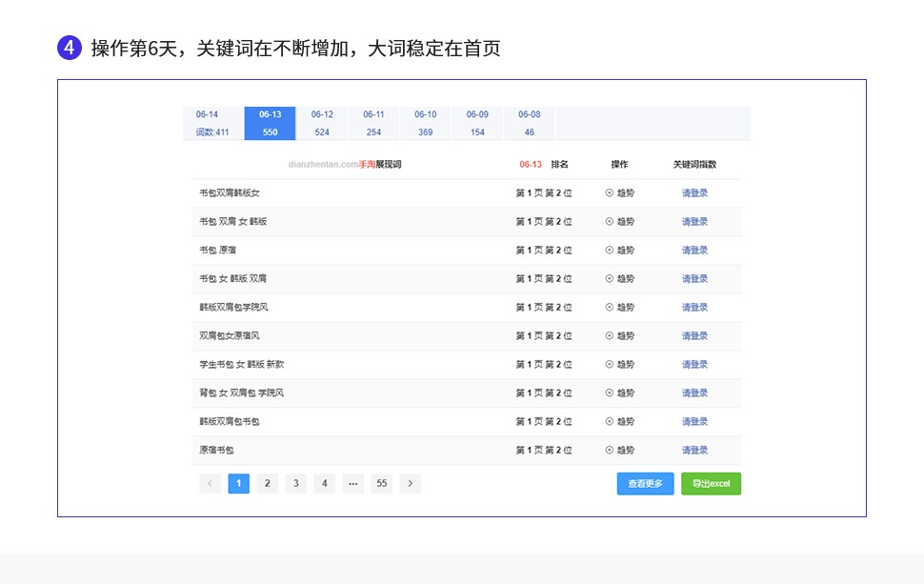
Task: Click ranking 第1页第2位 in 原宿书包 row
Action: click(x=544, y=451)
